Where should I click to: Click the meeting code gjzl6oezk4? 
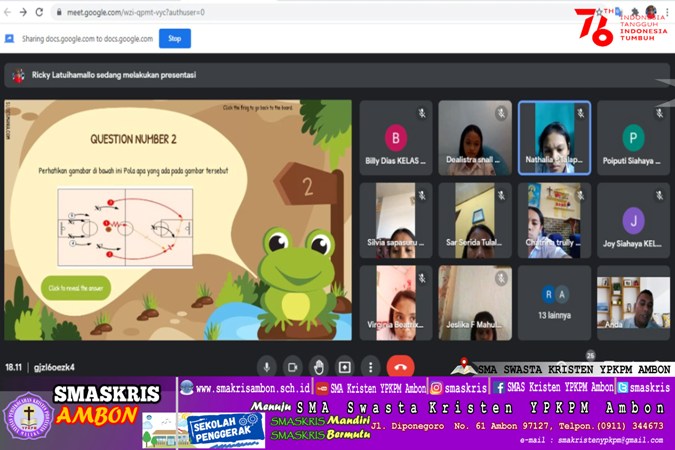pos(54,367)
